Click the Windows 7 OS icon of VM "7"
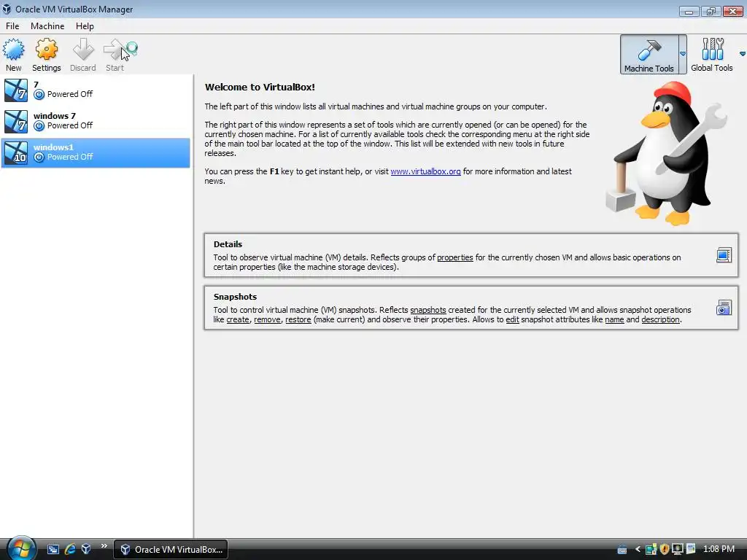The height and width of the screenshot is (560, 747). click(x=16, y=90)
